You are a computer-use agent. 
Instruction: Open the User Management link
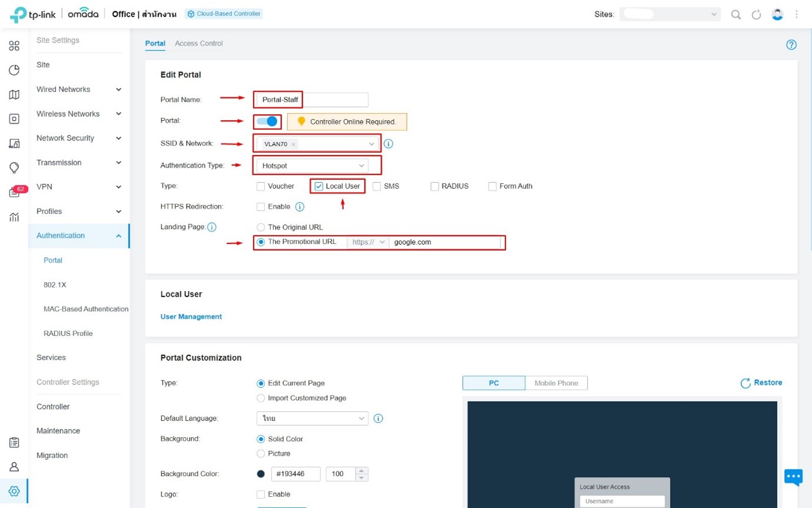click(191, 316)
